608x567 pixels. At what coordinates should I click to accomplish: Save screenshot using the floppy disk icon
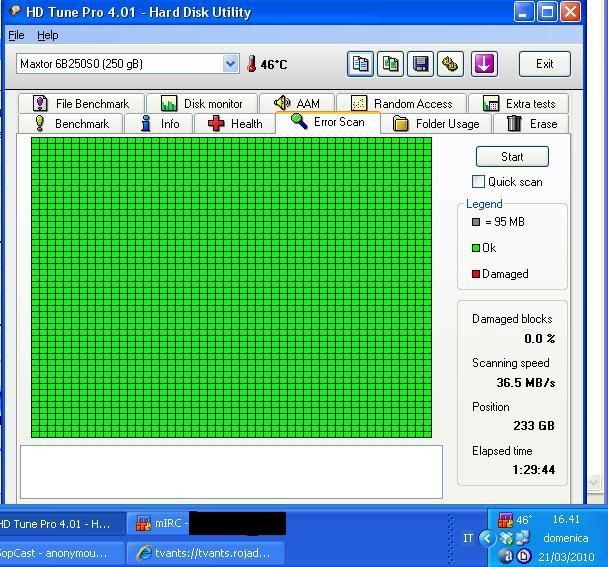point(420,64)
